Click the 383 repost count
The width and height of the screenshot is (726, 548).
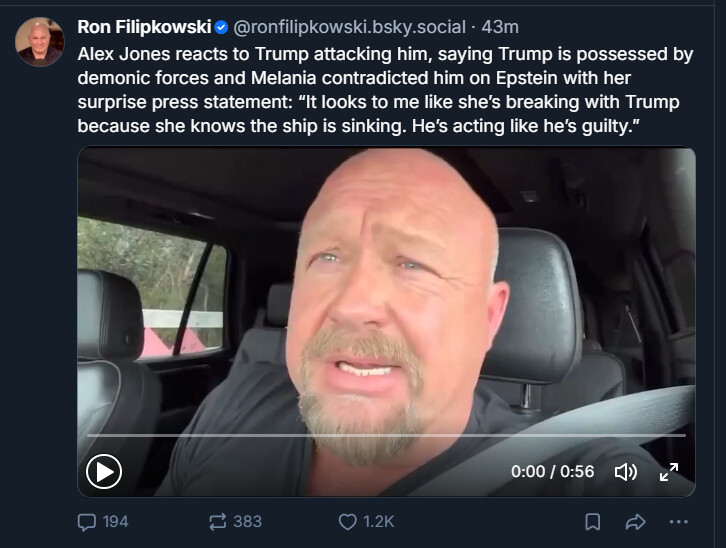pyautogui.click(x=247, y=521)
